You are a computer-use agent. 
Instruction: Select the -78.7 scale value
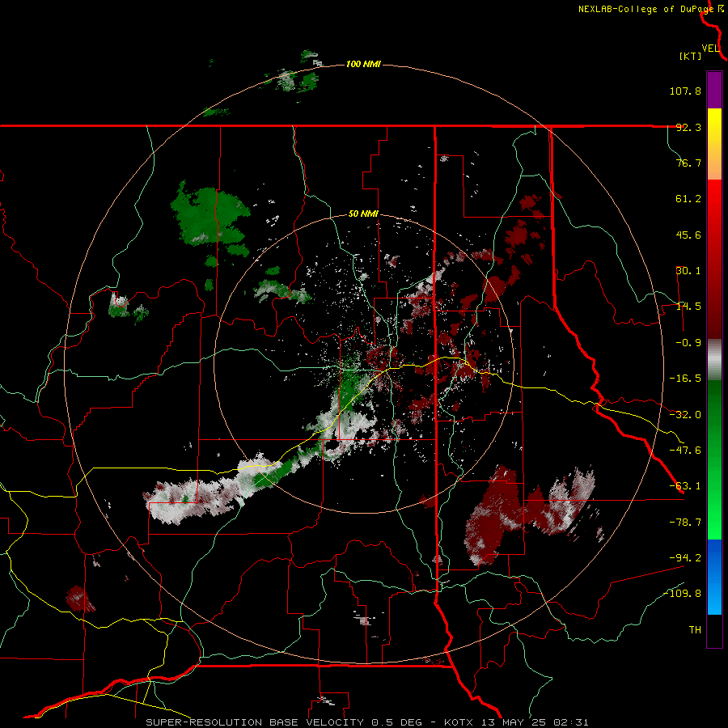[685, 523]
